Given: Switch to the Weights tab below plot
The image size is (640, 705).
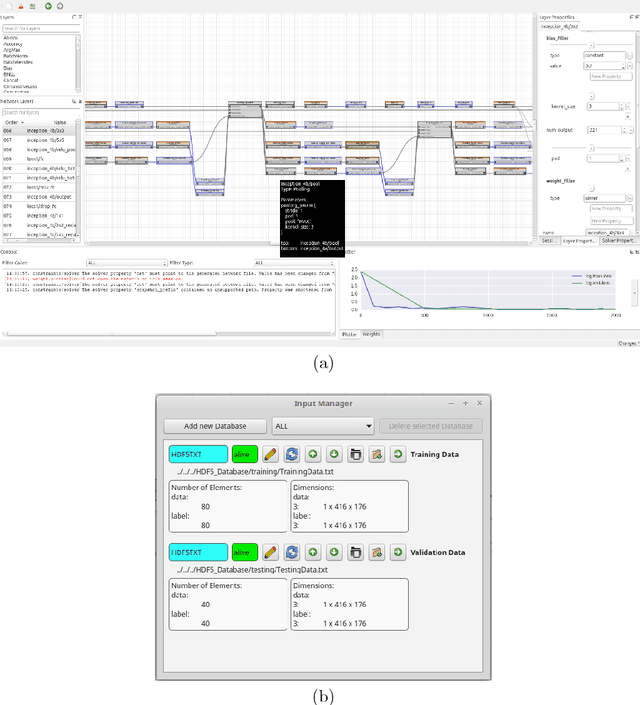Looking at the screenshot, I should click(371, 334).
